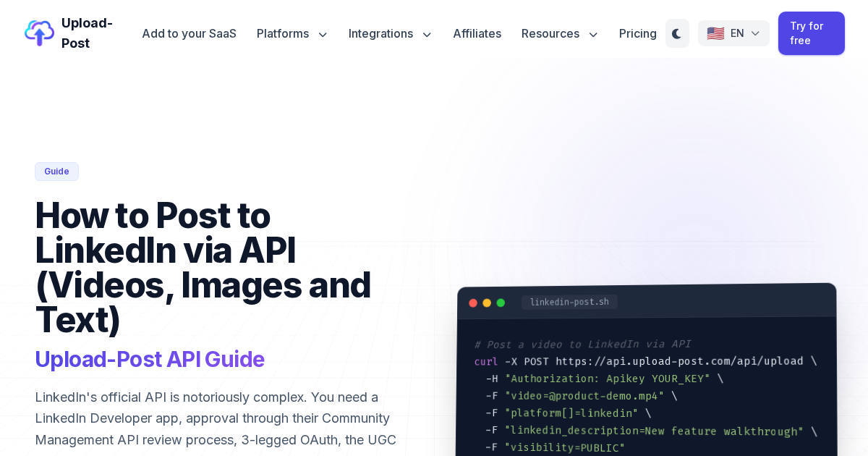Expand the Integrations chevron arrow
Viewport: 868px width, 456px height.
click(x=427, y=34)
